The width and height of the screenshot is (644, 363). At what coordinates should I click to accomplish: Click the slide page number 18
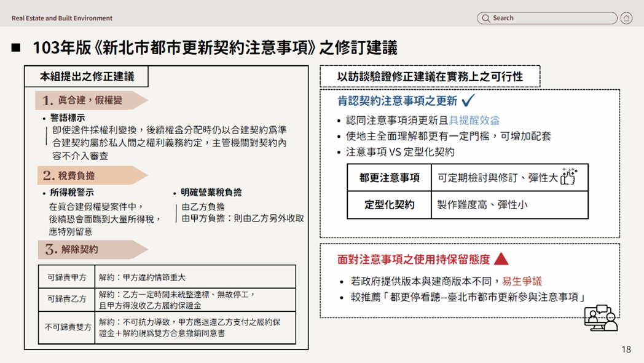[626, 349]
